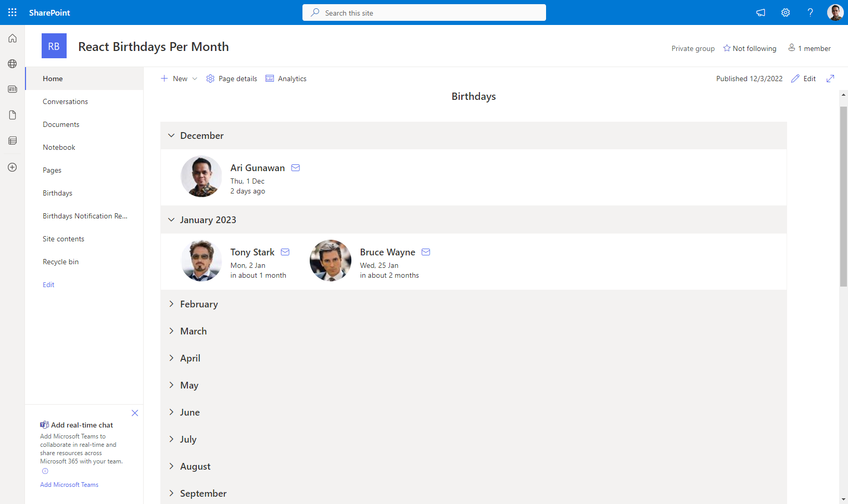
Task: Open the app launcher waffle icon
Action: tap(12, 12)
